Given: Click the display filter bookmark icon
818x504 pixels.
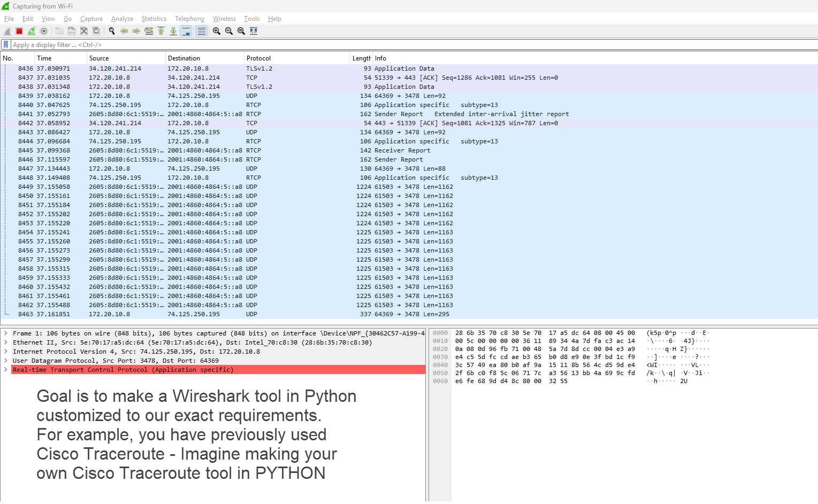Looking at the screenshot, I should [x=6, y=45].
